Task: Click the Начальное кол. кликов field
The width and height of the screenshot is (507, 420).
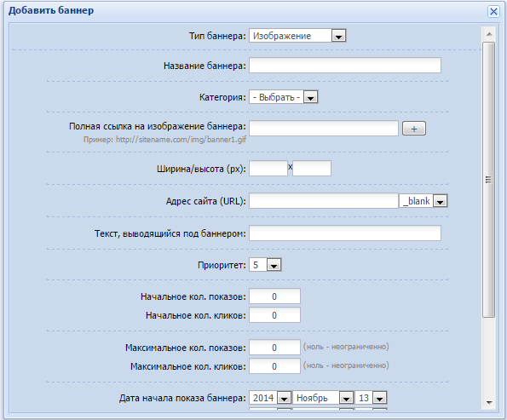Action: click(x=274, y=315)
